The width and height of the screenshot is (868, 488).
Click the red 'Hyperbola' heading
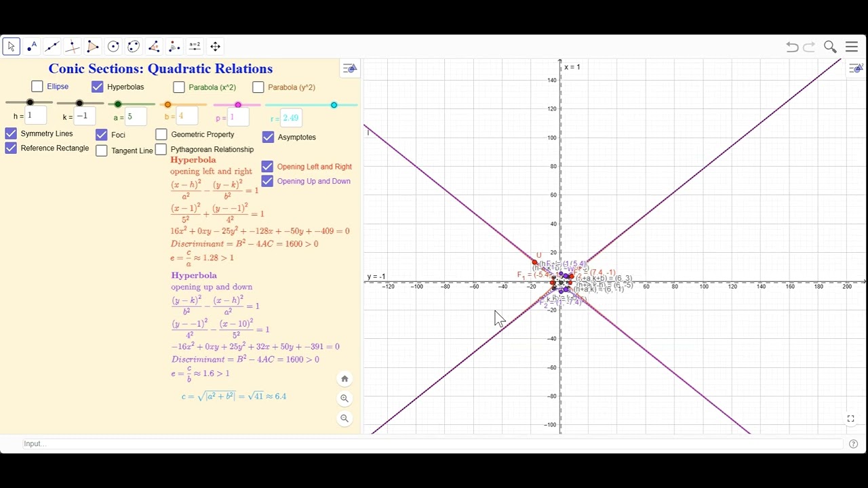[x=193, y=160]
